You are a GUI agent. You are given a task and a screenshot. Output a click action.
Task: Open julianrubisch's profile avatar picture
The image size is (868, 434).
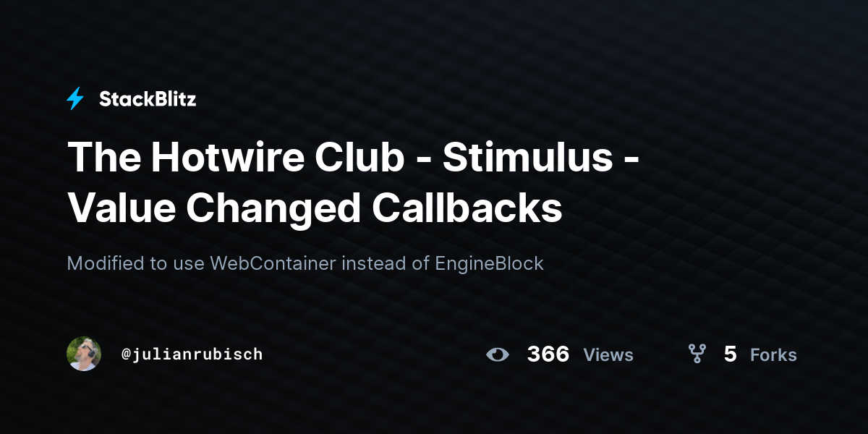click(x=84, y=354)
